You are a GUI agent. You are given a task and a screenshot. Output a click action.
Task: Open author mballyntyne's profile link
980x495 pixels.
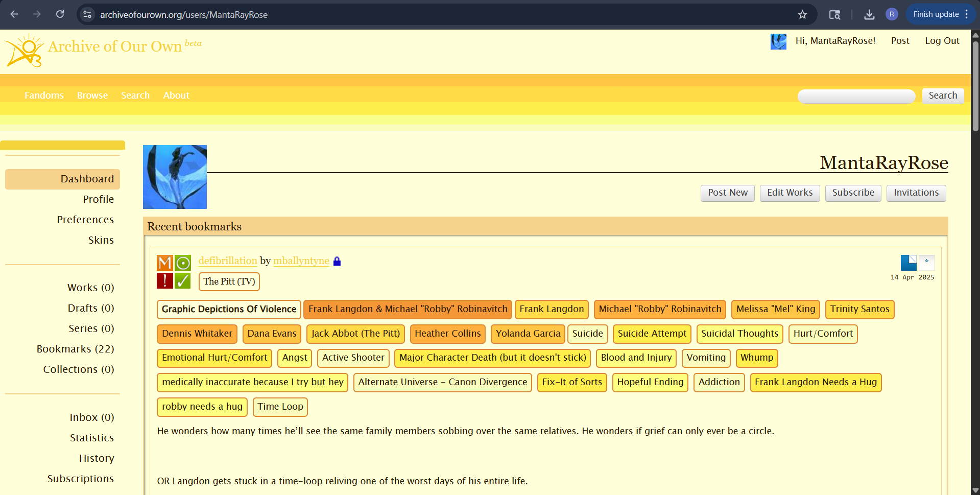click(301, 261)
